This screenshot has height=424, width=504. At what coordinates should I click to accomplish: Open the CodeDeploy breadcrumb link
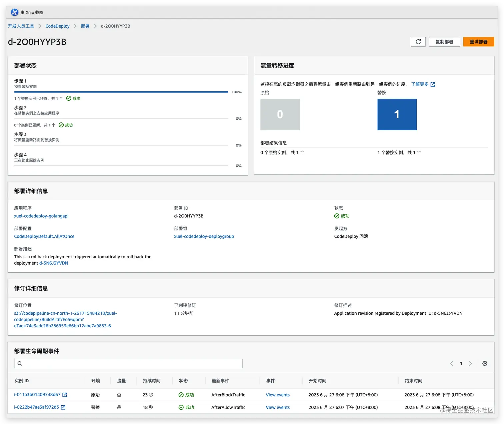57,26
